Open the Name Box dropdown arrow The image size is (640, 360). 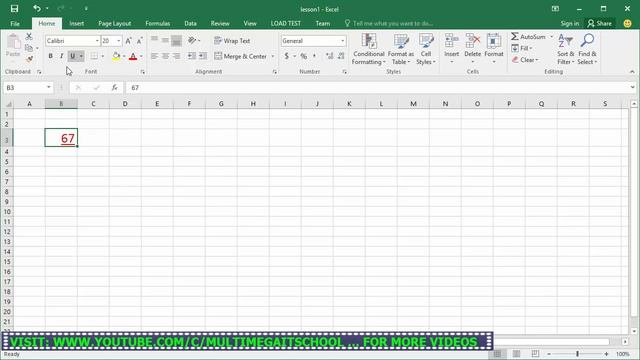49,87
